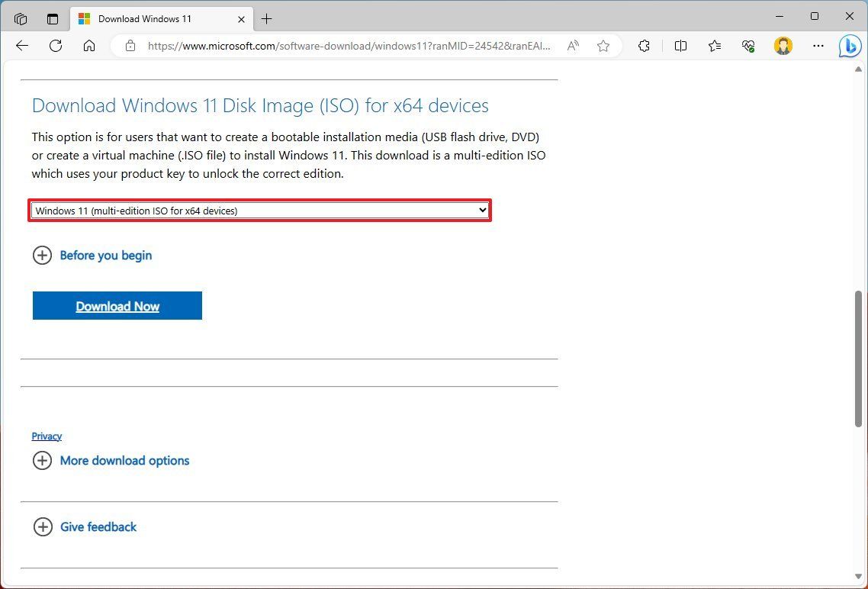Open the browser Home page
Viewport: 868px width, 589px height.
point(89,46)
